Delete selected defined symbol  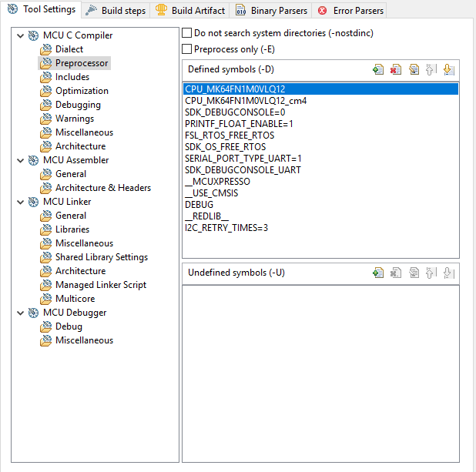[x=396, y=70]
